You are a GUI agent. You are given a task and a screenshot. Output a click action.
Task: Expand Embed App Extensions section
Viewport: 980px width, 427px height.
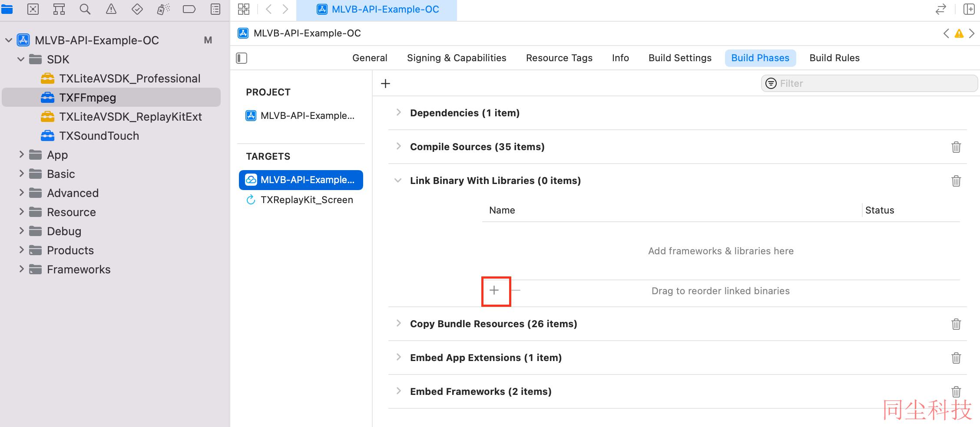[x=398, y=357]
